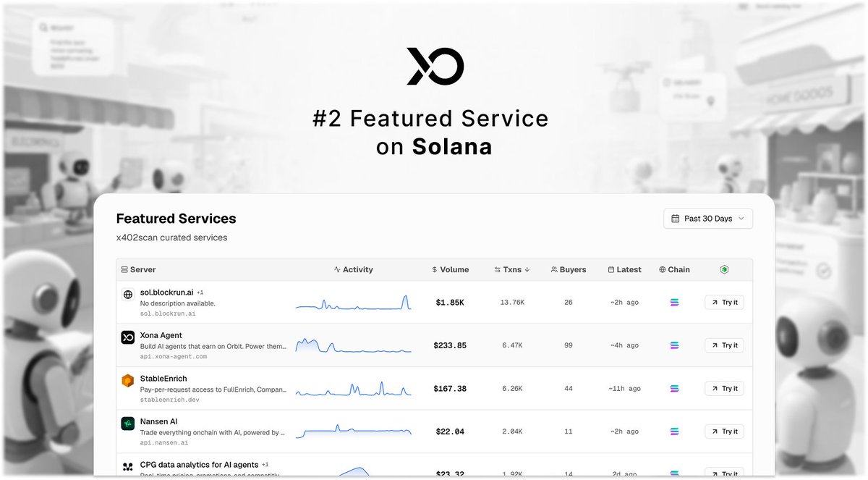Click the Build AI agents description text
This screenshot has height=480, width=868.
click(213, 346)
